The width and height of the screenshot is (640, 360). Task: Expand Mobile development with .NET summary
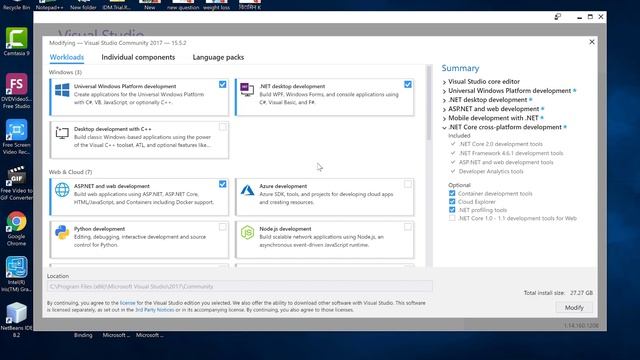[444, 118]
